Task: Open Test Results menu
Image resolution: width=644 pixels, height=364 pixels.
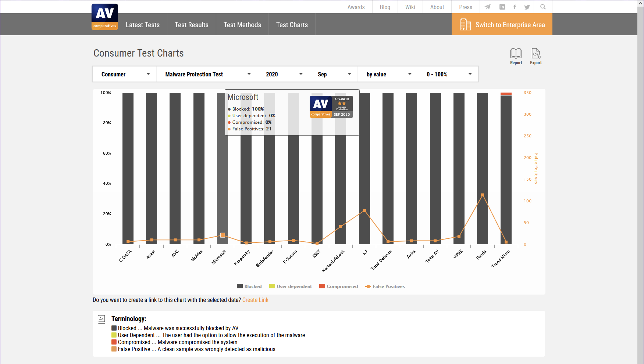Action: point(192,25)
